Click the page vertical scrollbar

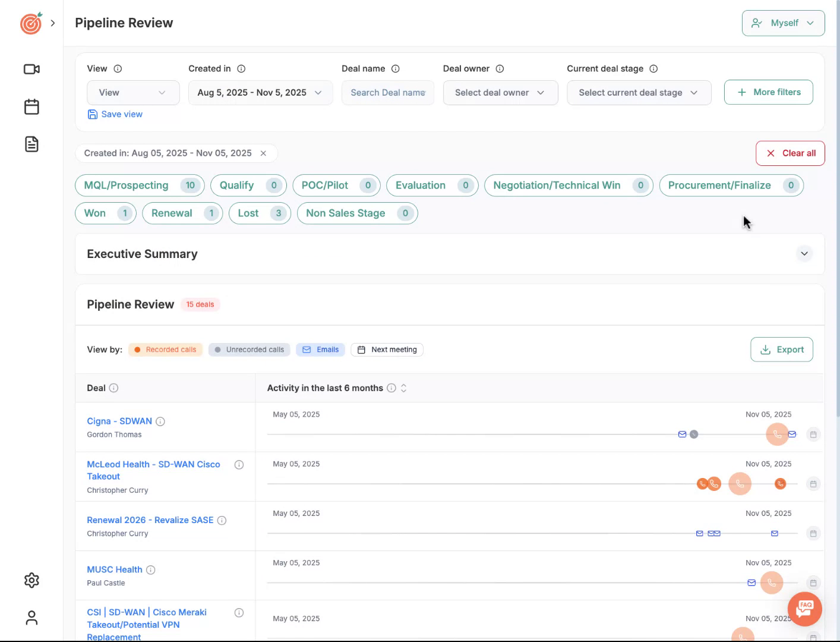[838, 208]
